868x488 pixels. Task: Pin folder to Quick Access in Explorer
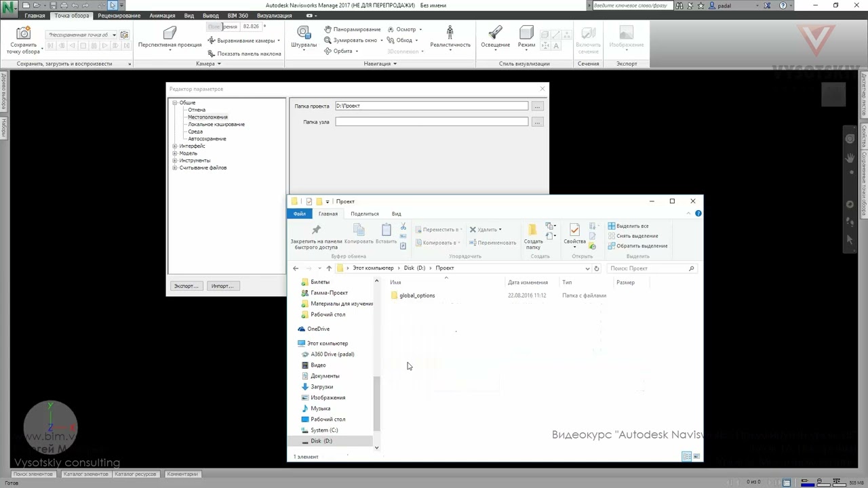coord(316,236)
